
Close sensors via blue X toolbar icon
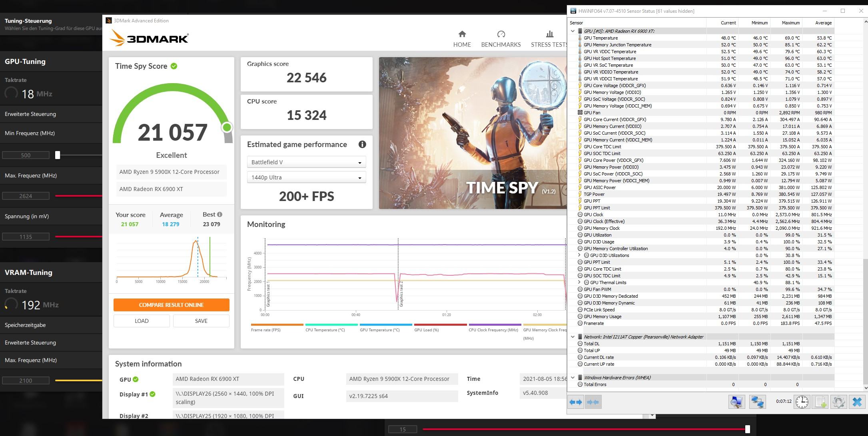click(857, 402)
